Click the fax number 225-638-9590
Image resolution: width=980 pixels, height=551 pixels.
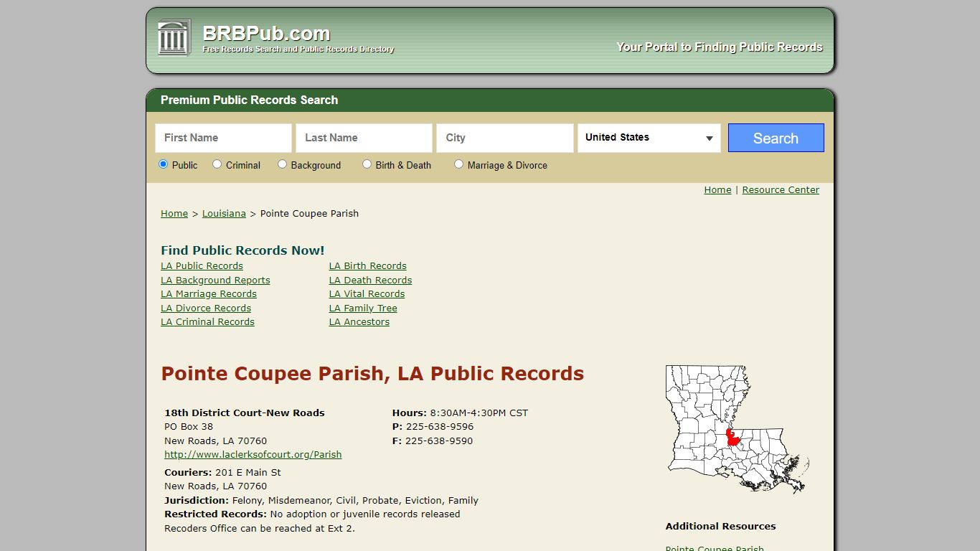coord(439,441)
